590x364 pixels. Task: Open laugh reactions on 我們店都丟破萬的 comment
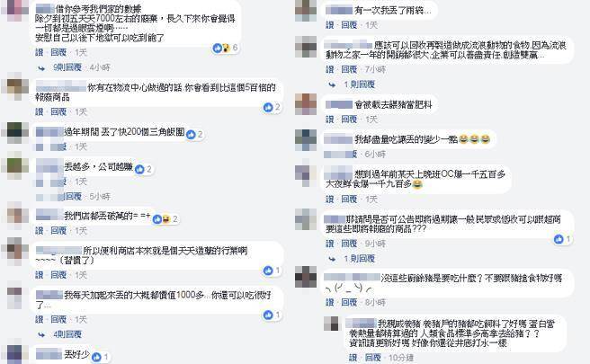point(165,219)
